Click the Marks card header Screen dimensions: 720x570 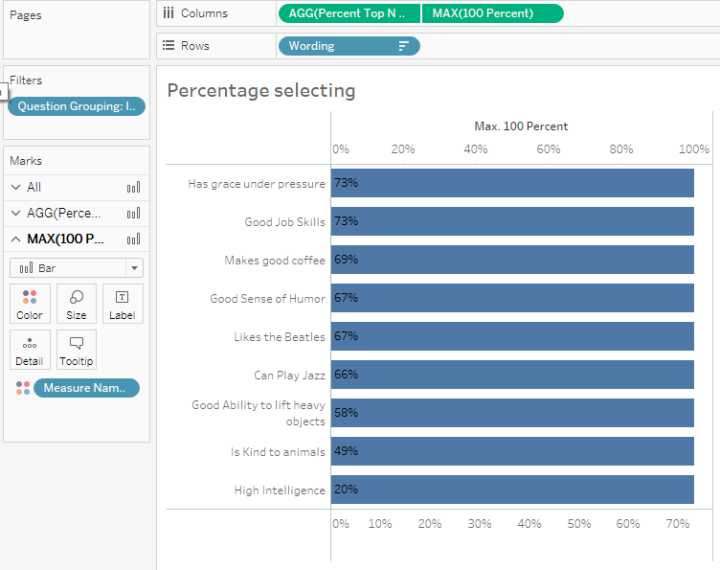point(26,161)
